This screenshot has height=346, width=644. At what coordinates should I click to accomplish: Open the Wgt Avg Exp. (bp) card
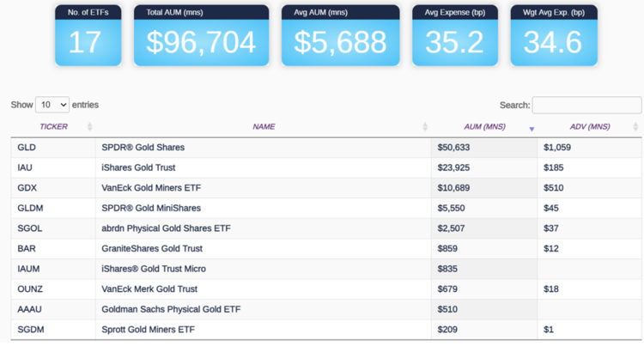pos(554,35)
